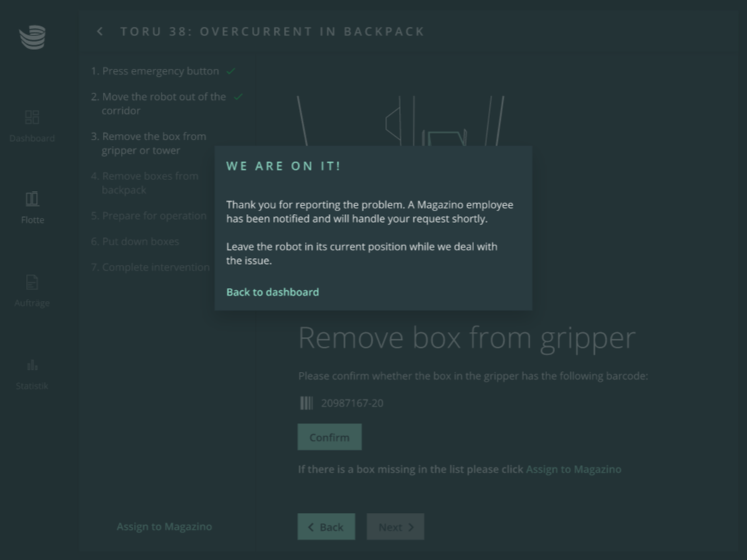This screenshot has width=747, height=560.
Task: Open the Aufträge sidebar icon
Action: click(x=32, y=282)
